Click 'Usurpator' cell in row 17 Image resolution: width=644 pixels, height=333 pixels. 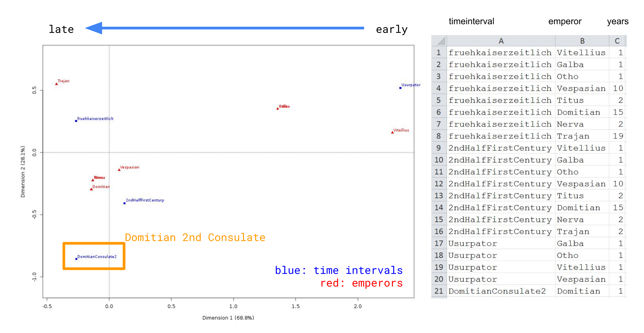501,243
